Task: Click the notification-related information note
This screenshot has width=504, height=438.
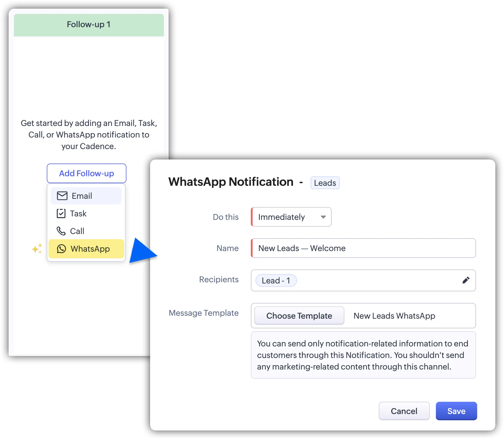Action: tap(363, 355)
